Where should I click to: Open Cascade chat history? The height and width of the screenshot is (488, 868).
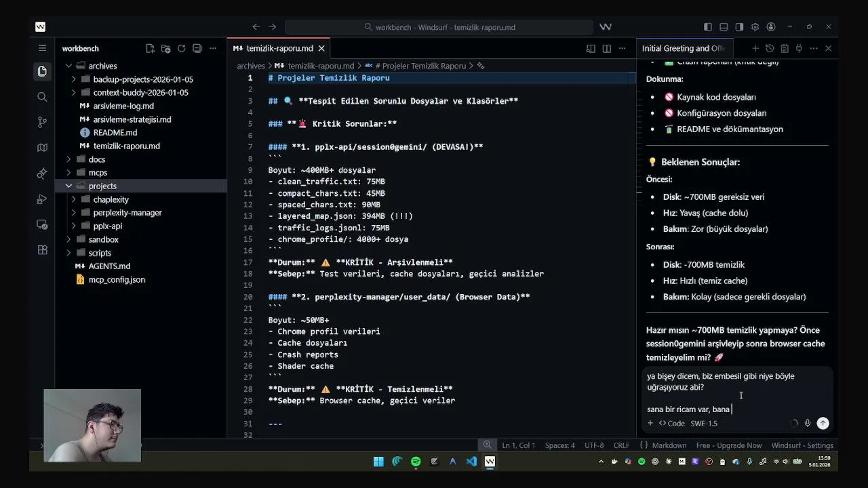point(770,48)
